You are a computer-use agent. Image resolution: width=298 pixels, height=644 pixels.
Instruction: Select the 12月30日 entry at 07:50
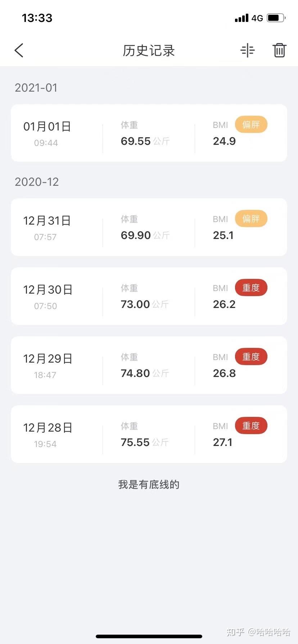click(x=149, y=296)
